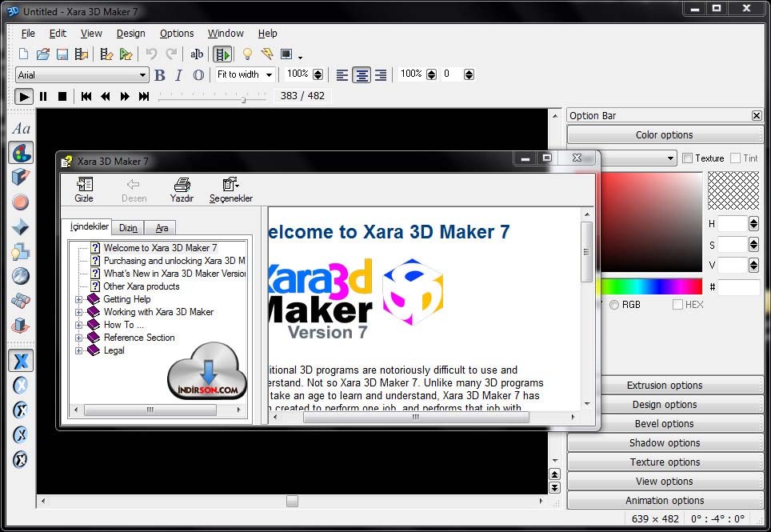The width and height of the screenshot is (771, 532).
Task: Jump to the first frame
Action: click(86, 96)
